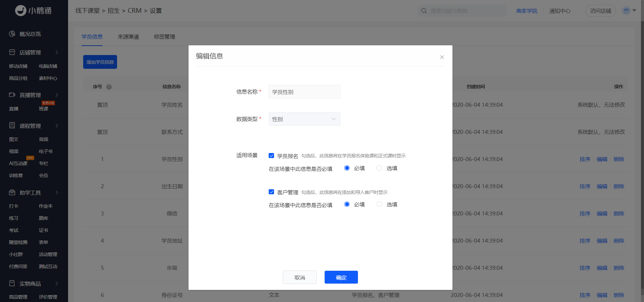Click 取消 to cancel edit
The width and height of the screenshot is (644, 302).
[x=300, y=277]
